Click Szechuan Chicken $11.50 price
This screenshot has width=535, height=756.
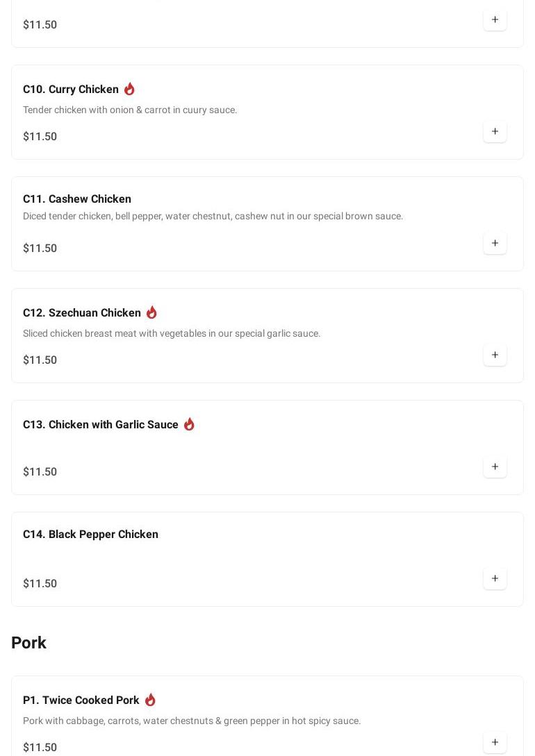pyautogui.click(x=40, y=360)
